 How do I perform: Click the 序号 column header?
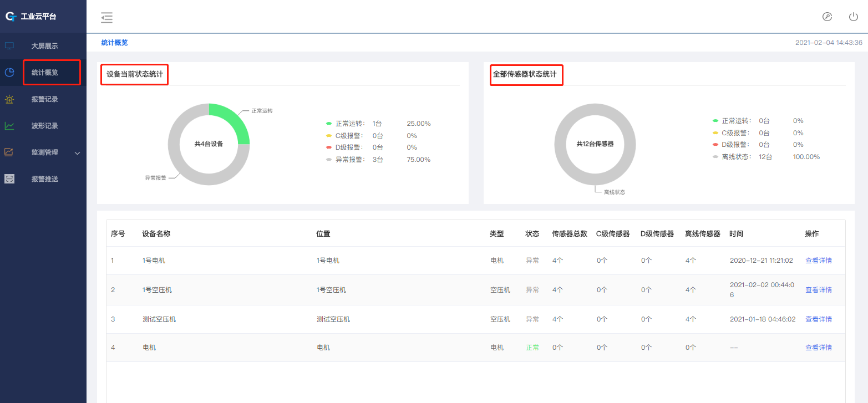[118, 234]
